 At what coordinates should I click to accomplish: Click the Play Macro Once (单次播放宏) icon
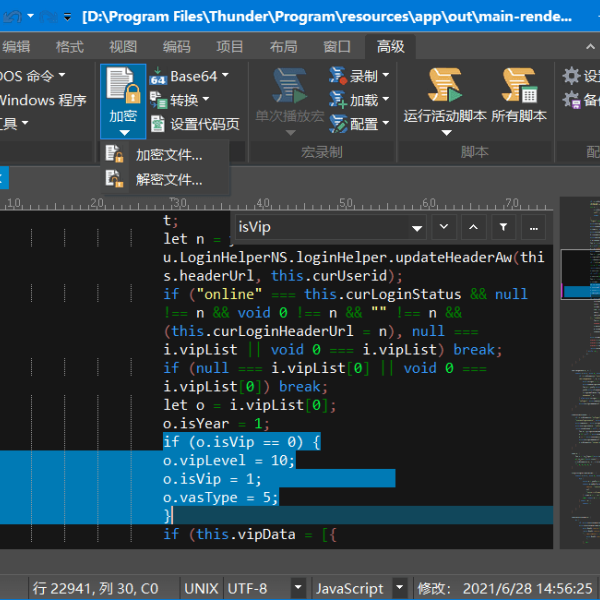coord(290,86)
